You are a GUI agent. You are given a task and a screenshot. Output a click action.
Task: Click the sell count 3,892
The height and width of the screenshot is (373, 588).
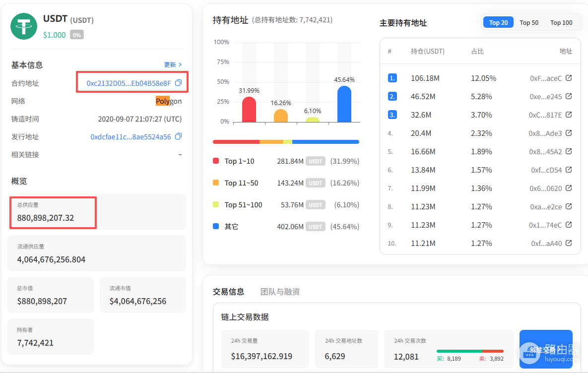point(497,359)
